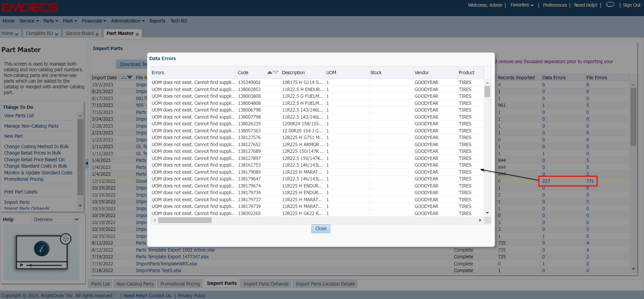
Task: Click Data Errors vertical scrollbar thumb
Action: 487,91
